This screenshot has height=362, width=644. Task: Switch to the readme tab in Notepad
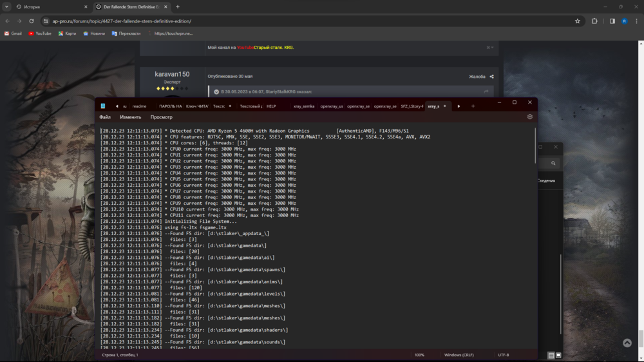(x=139, y=106)
